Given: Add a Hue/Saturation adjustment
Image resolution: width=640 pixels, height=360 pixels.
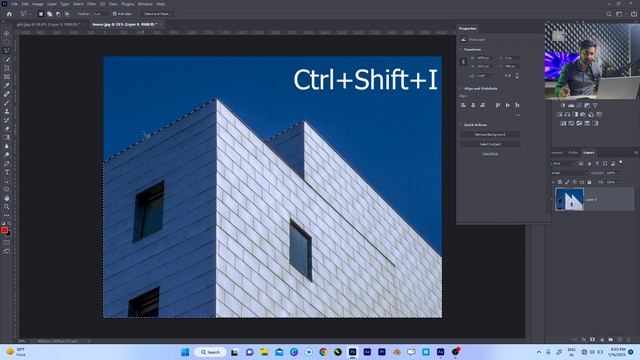Looking at the screenshot, I should (x=559, y=114).
